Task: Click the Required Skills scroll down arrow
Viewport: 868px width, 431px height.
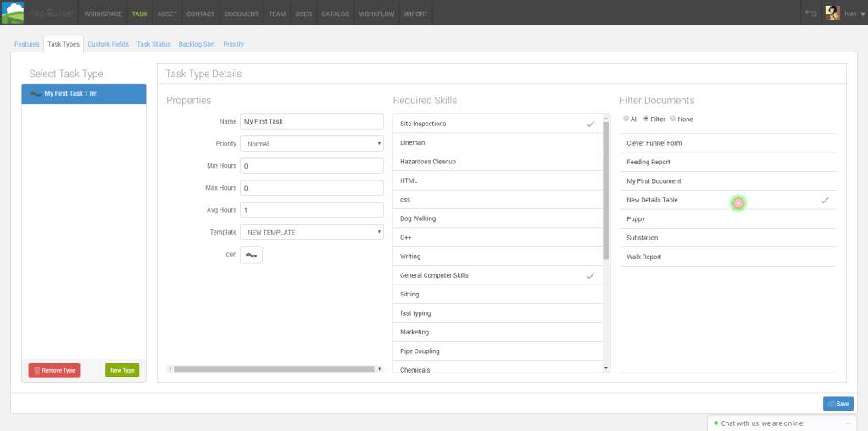Action: (x=606, y=368)
